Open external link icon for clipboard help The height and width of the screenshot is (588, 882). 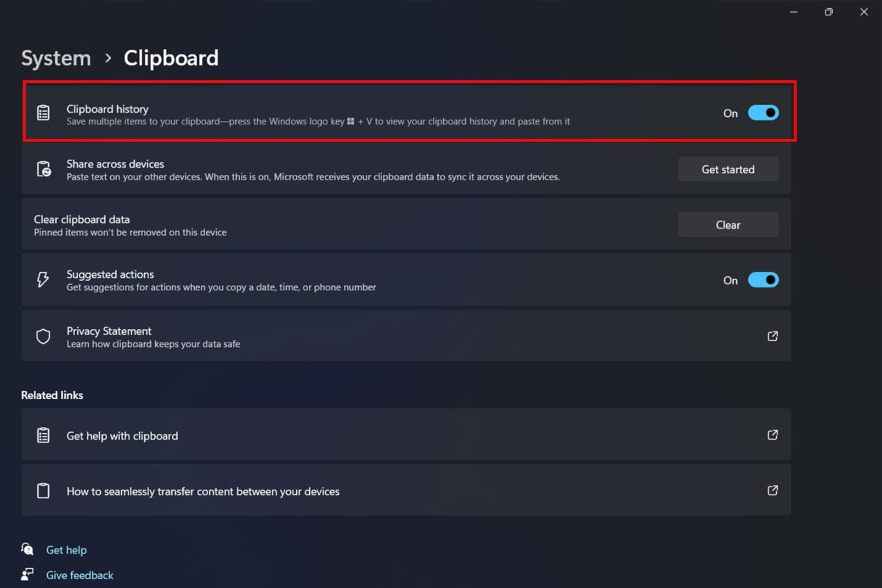(x=772, y=435)
